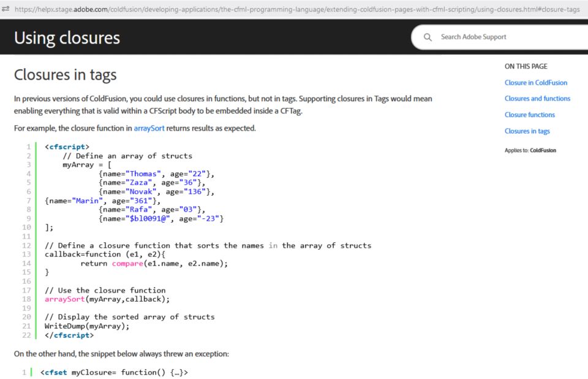Image resolution: width=588 pixels, height=379 pixels.
Task: Jump to Closures and functions section
Action: point(537,99)
